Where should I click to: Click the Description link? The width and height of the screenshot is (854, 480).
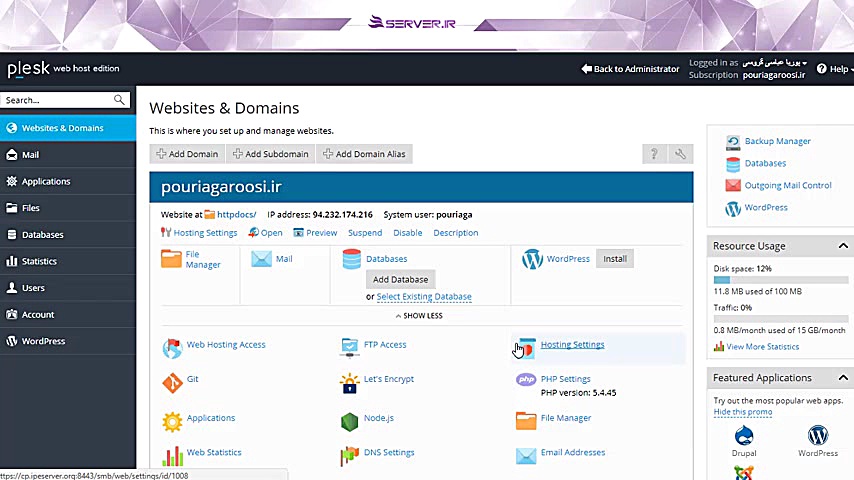455,233
